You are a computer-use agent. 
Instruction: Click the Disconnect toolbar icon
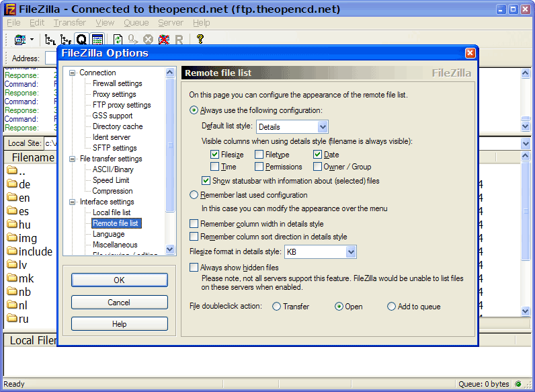[164, 40]
